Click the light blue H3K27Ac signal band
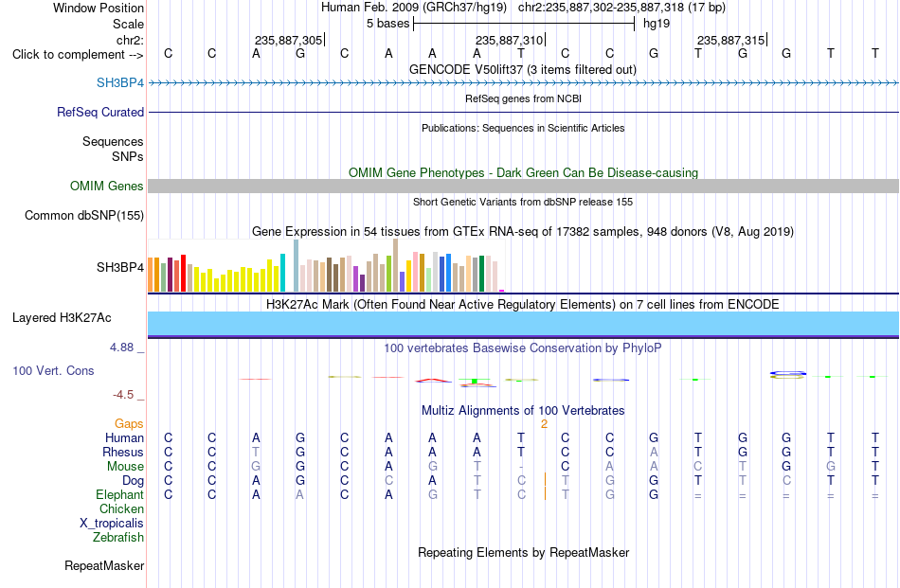900x588 pixels. coord(523,324)
